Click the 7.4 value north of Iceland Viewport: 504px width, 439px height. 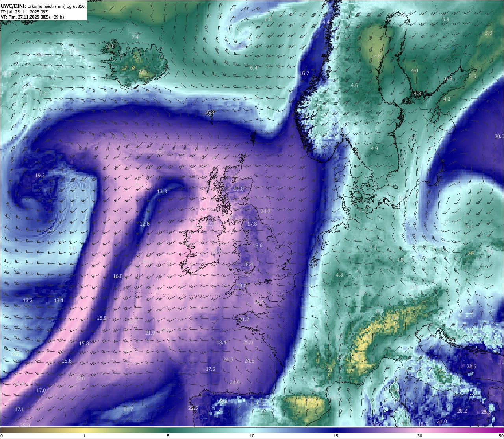pos(135,37)
